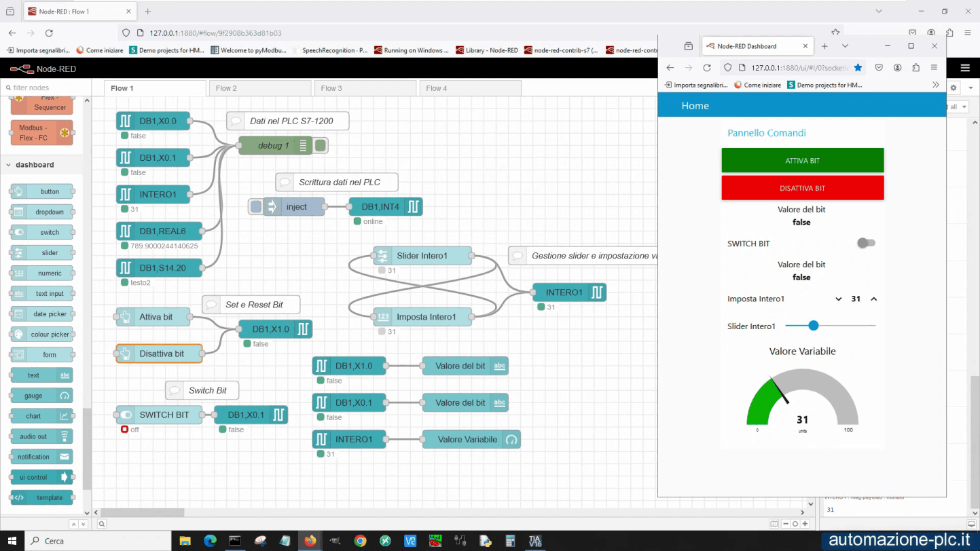Select the audio out palette node
The height and width of the screenshot is (551, 980).
[42, 436]
